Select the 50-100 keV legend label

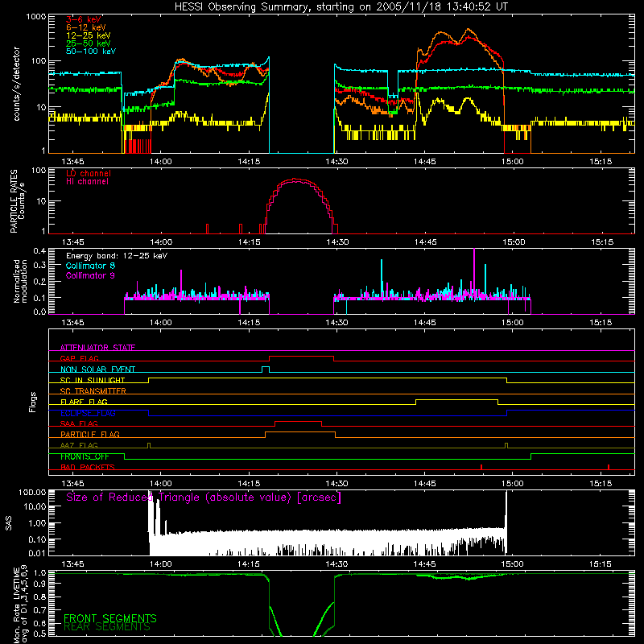[90, 52]
